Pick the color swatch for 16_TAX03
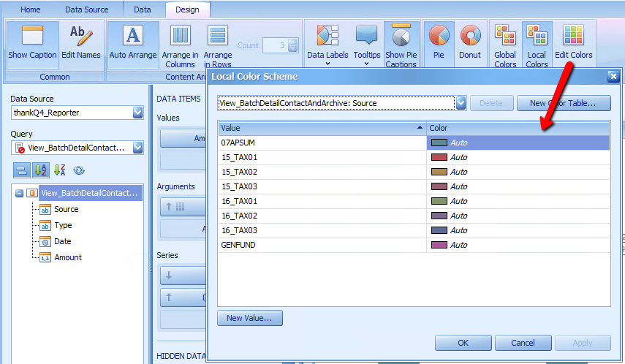Viewport: 625px width, 364px height. (x=439, y=230)
